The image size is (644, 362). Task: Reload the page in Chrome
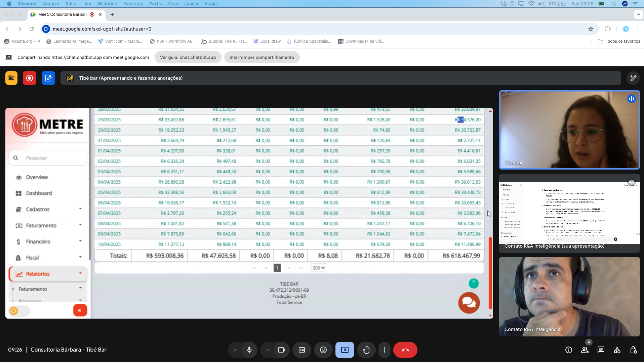32,29
